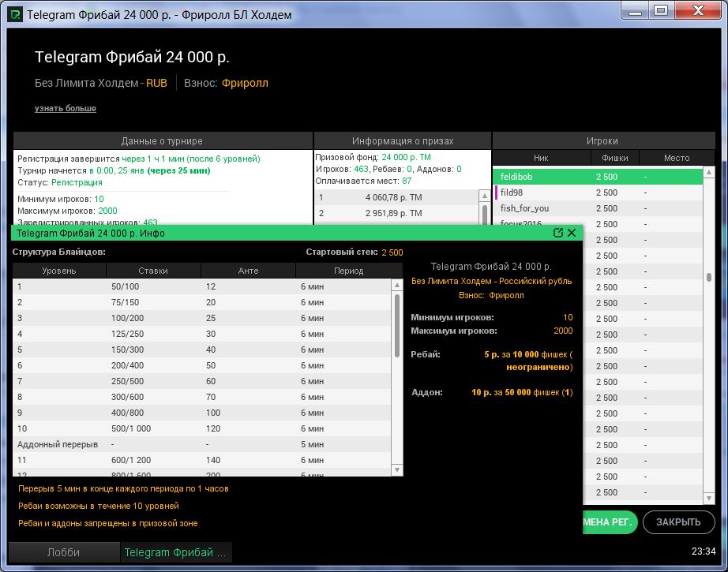Click the Отмена рег. green button
This screenshot has height=572, width=728.
point(609,522)
